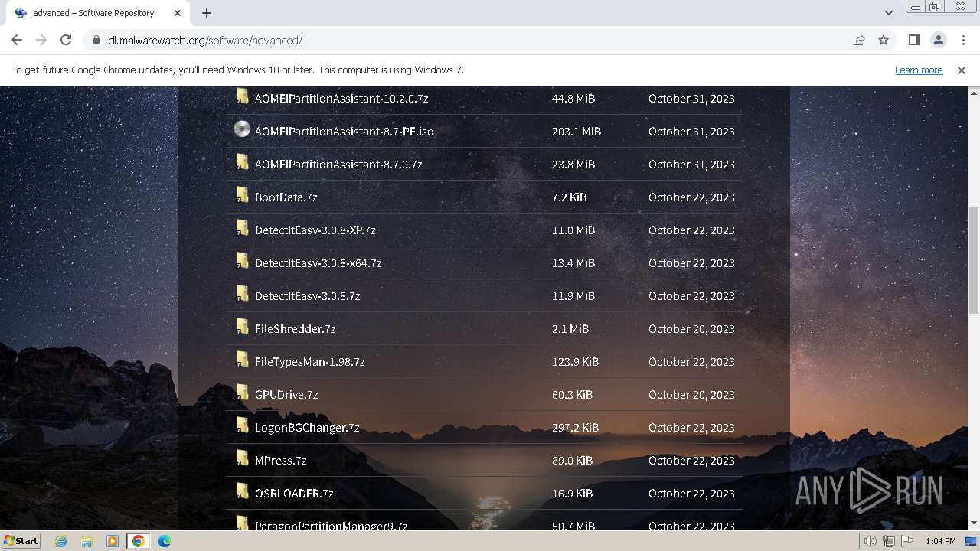Click October 20, 2023 date for FileShredder.7z
The height and width of the screenshot is (551, 980).
(x=691, y=329)
